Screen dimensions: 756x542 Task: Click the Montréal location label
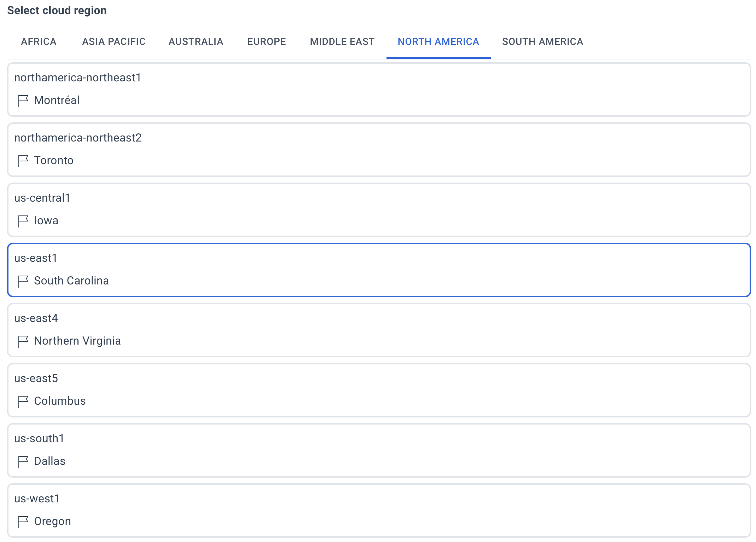57,100
